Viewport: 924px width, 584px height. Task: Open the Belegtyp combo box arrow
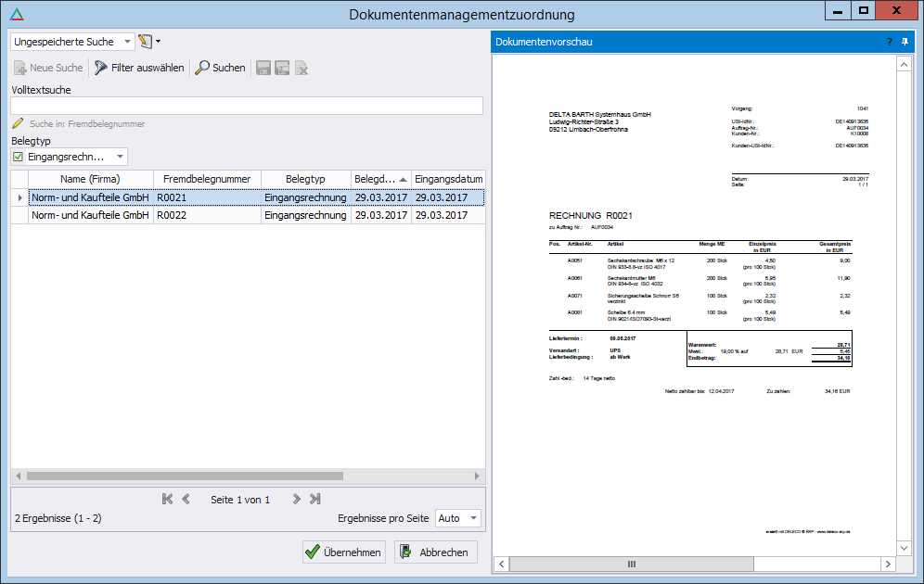pyautogui.click(x=120, y=158)
